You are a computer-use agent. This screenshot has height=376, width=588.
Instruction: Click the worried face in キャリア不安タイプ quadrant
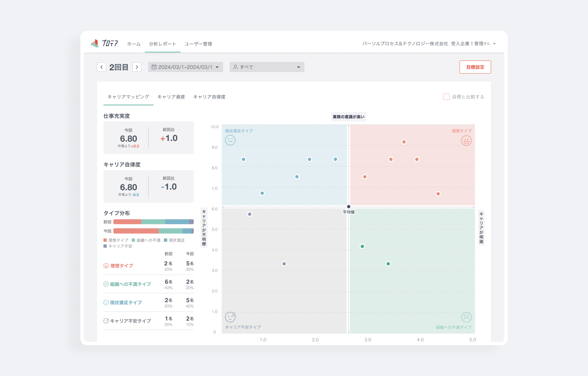pos(230,317)
